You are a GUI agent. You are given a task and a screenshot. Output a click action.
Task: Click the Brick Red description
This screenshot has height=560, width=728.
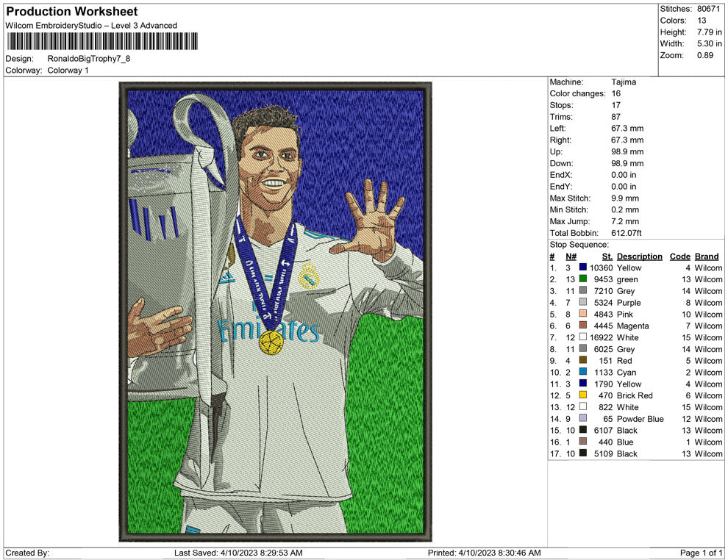point(635,396)
